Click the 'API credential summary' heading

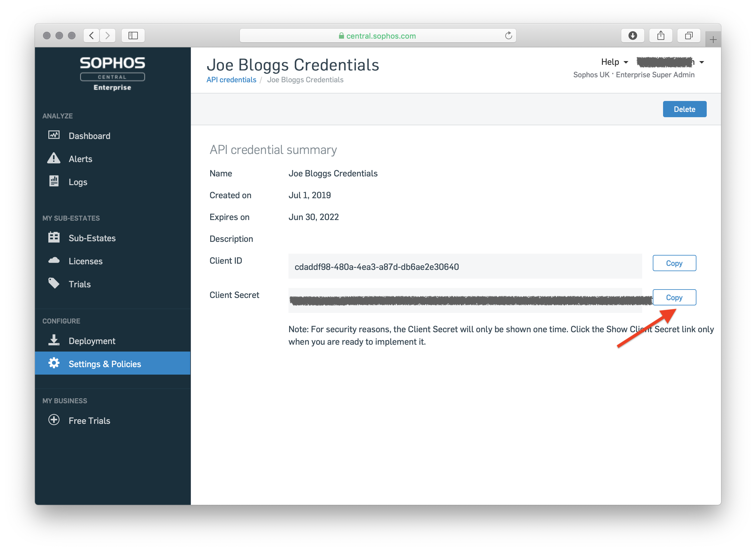coord(273,150)
